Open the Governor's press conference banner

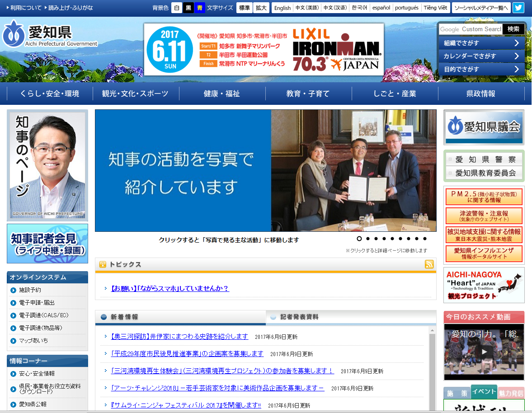click(x=47, y=244)
